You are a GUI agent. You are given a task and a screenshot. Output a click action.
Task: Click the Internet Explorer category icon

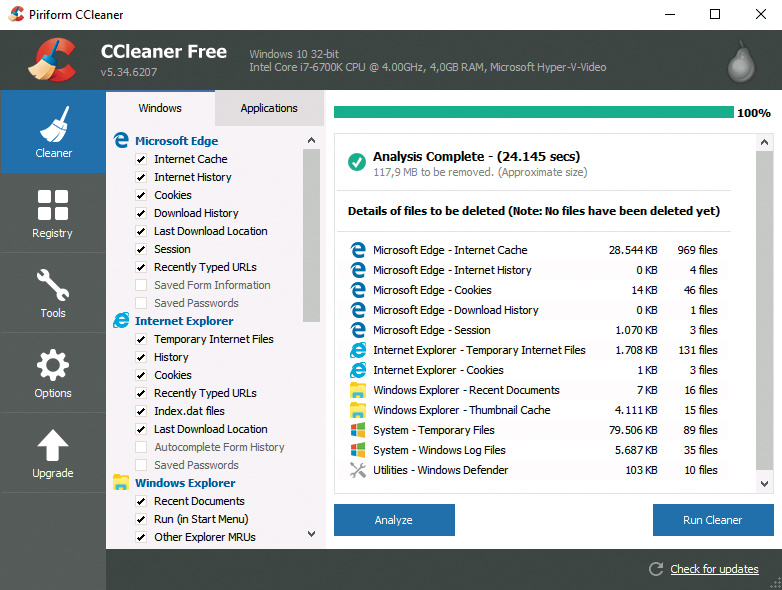(121, 320)
